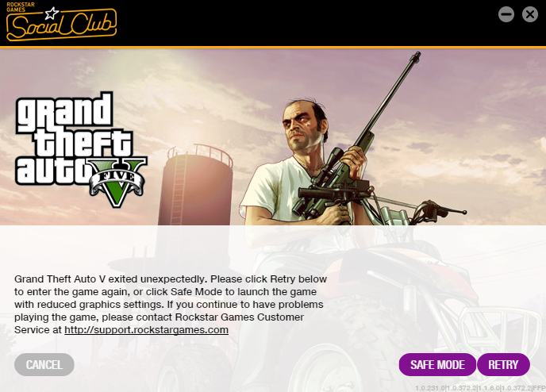The width and height of the screenshot is (546, 392).
Task: Click the version number string at the bottom
Action: 480,388
